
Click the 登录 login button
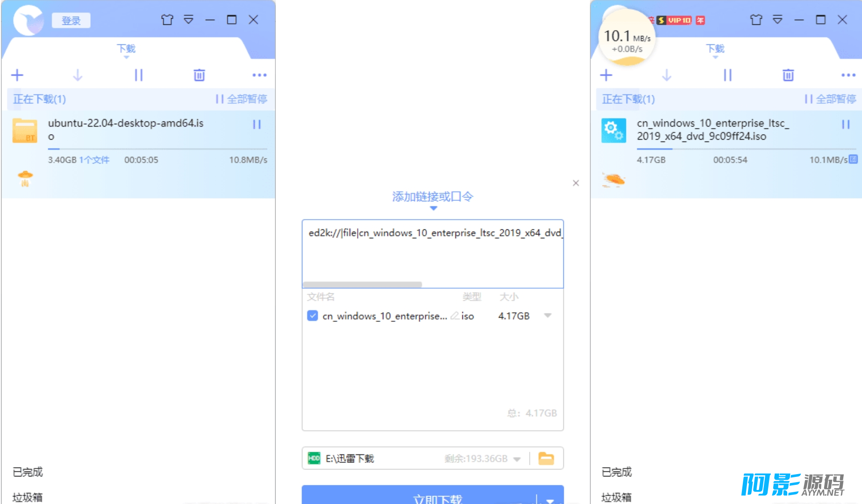[71, 21]
